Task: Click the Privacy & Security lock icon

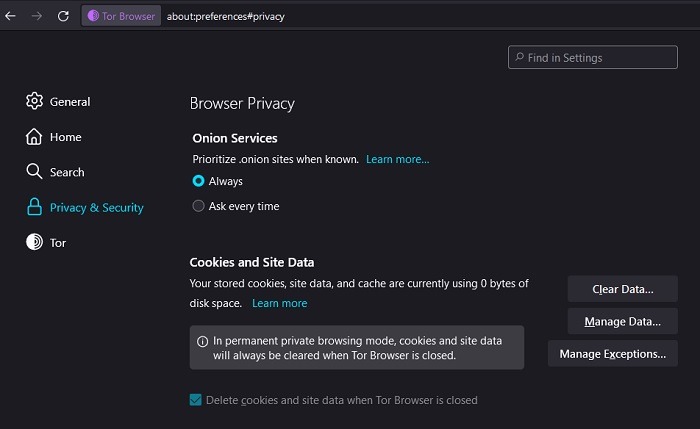Action: (x=34, y=207)
